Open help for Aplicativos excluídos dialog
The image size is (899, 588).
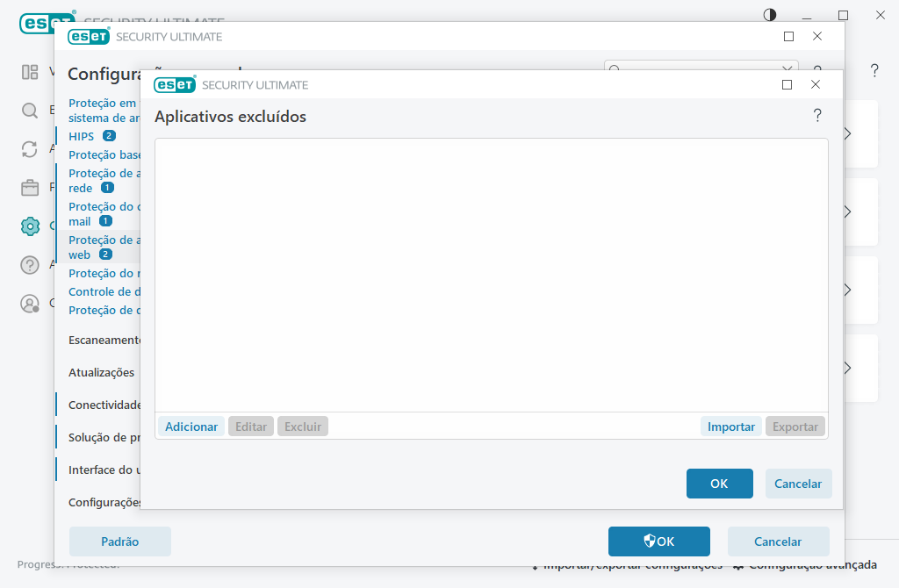(x=817, y=116)
